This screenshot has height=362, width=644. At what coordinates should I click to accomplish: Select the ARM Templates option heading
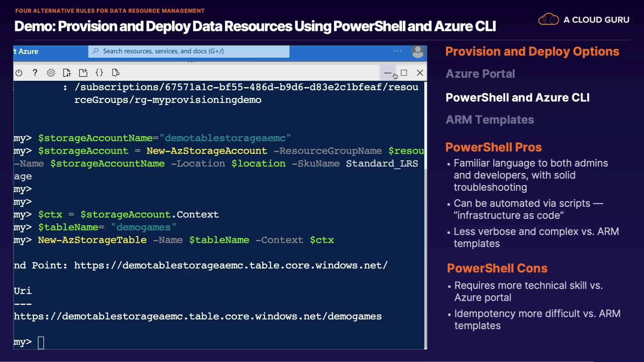click(489, 120)
